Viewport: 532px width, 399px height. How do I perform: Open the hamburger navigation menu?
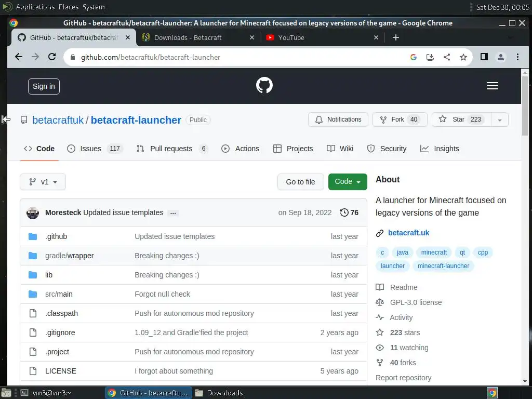point(493,86)
